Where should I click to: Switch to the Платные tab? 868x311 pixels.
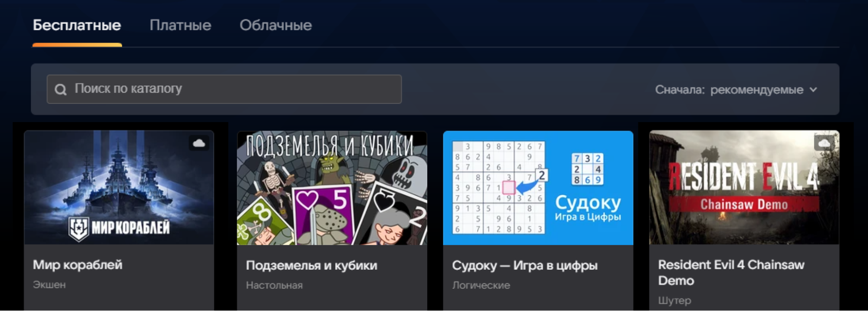coord(180,25)
